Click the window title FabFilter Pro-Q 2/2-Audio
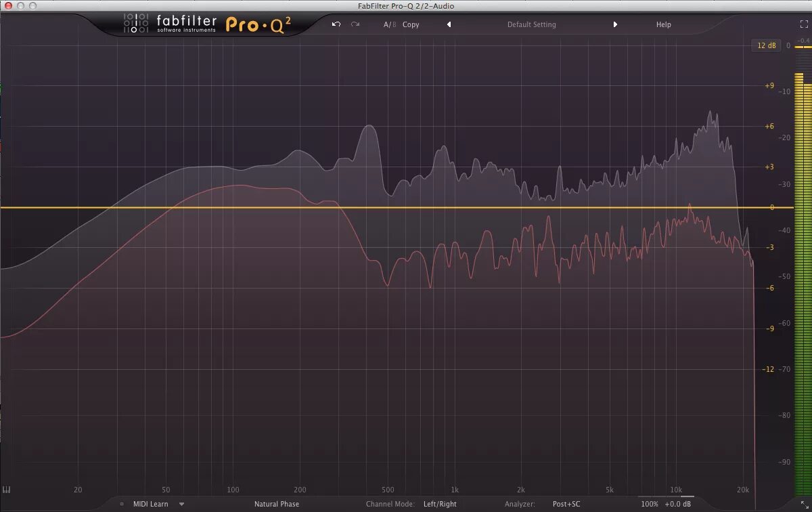This screenshot has width=812, height=512. point(406,5)
